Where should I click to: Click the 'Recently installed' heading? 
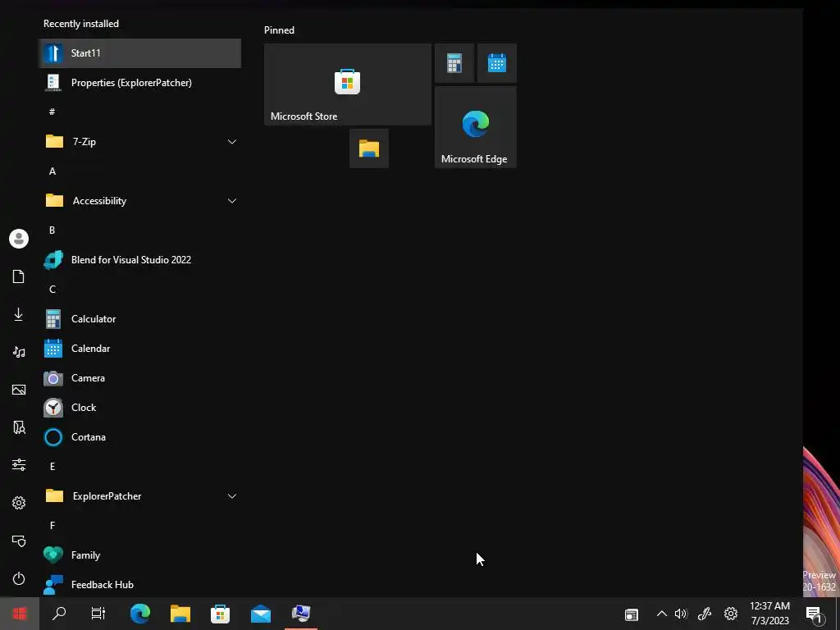click(x=81, y=24)
